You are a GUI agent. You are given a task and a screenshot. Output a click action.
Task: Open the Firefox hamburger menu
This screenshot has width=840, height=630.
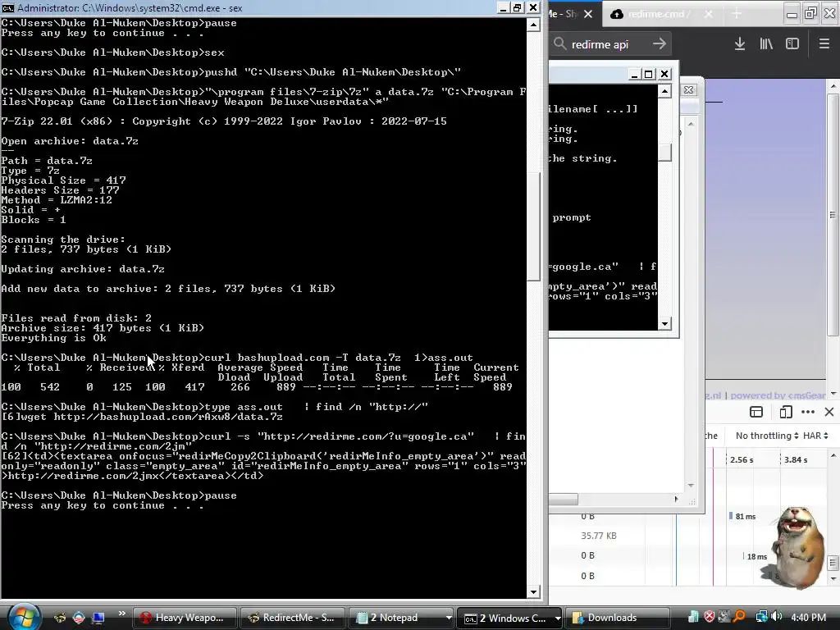click(824, 44)
